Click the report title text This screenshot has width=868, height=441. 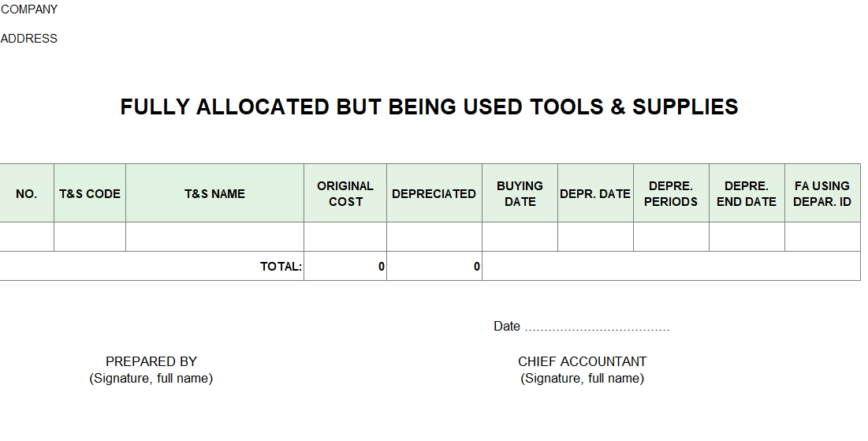[429, 107]
